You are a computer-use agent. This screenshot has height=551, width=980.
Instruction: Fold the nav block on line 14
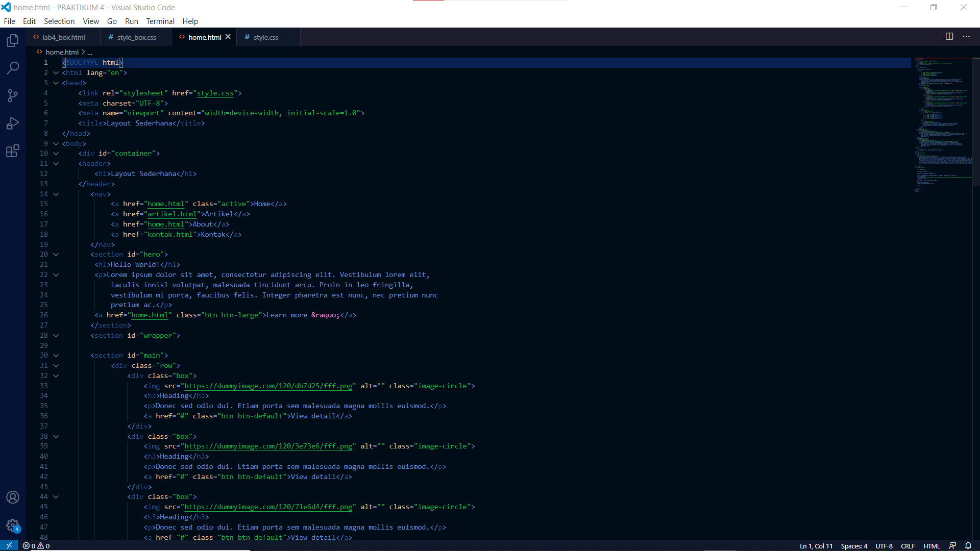pyautogui.click(x=56, y=194)
